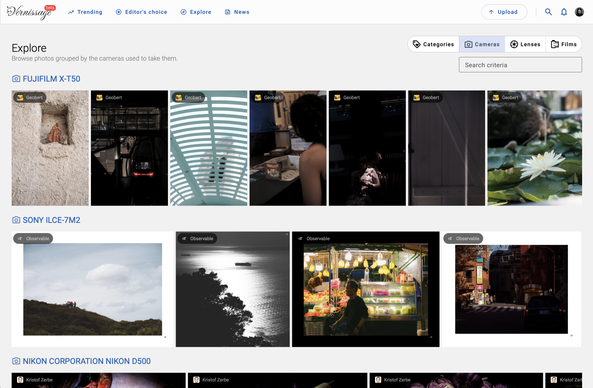Open the Vernissage logo home link
Image resolution: width=593 pixels, height=388 pixels.
click(30, 12)
